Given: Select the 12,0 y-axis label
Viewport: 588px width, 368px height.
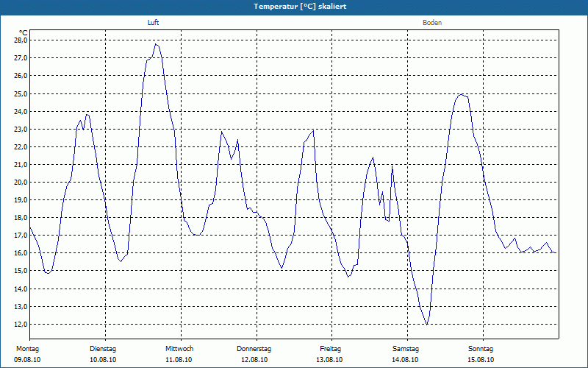Looking at the screenshot, I should tap(21, 324).
